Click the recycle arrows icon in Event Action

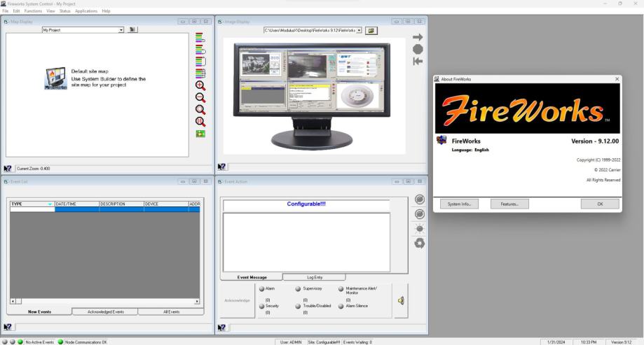[x=419, y=244]
